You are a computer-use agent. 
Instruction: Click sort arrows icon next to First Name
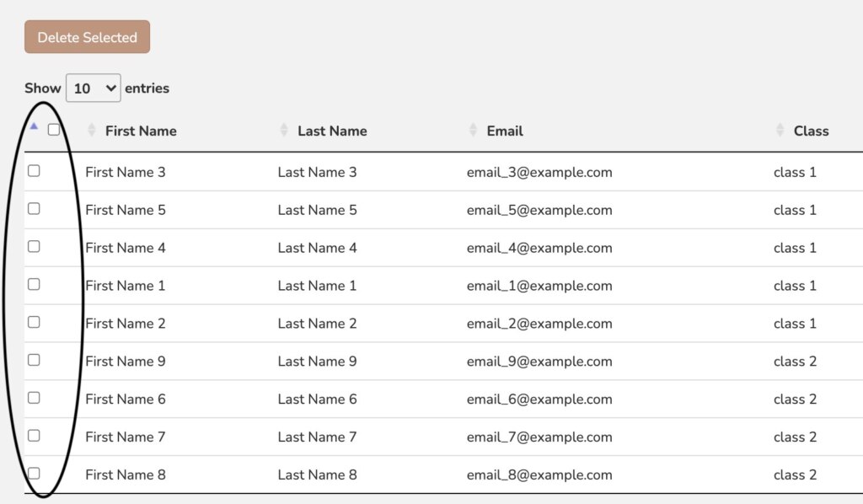(x=92, y=131)
